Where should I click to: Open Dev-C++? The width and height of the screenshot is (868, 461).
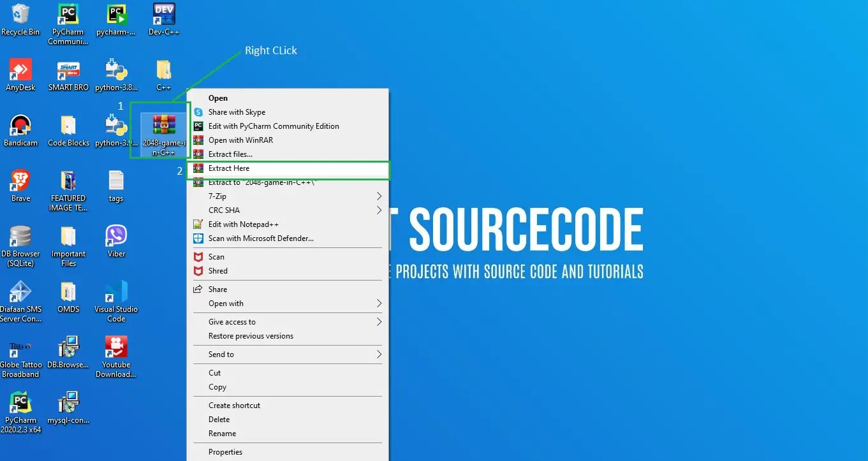pos(163,14)
